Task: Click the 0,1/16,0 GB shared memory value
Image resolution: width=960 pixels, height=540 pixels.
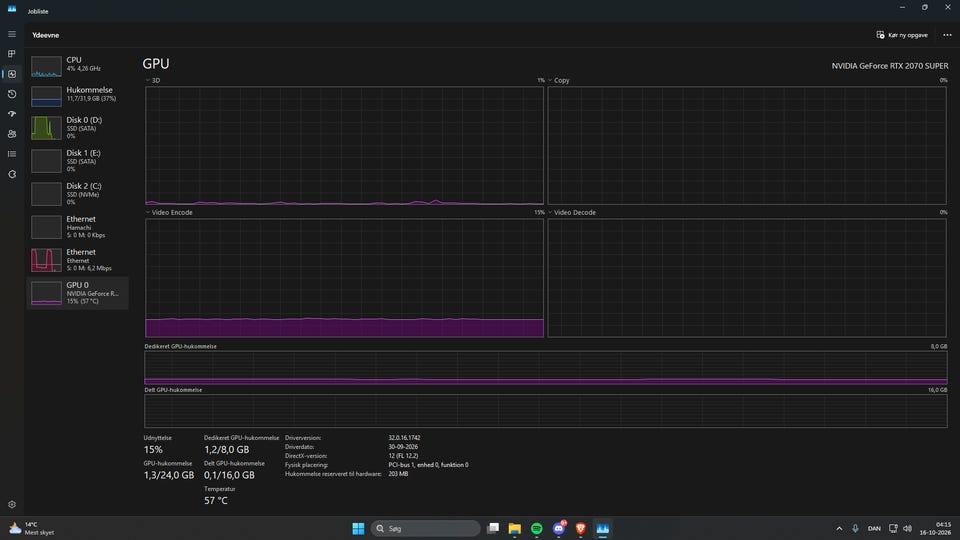Action: (x=229, y=475)
